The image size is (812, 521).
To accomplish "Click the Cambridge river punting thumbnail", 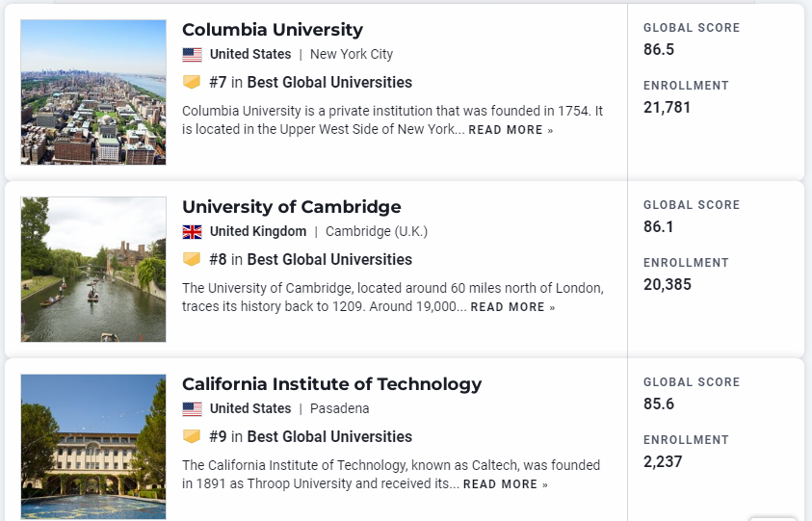I will (93, 270).
